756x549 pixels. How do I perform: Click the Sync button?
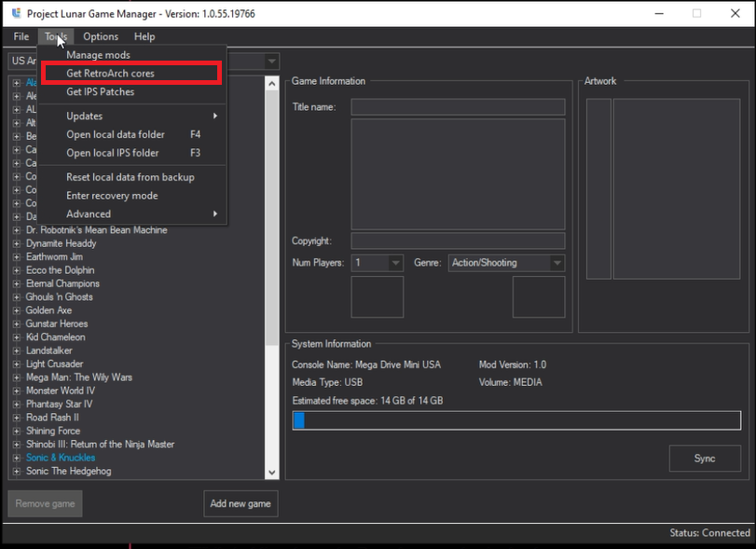point(705,459)
